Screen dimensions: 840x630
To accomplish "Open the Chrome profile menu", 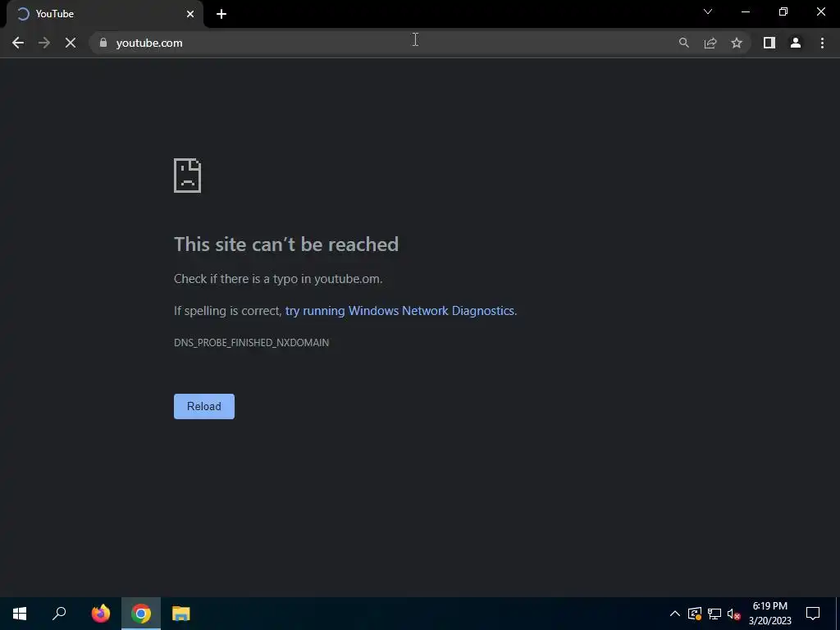I will pos(796,43).
